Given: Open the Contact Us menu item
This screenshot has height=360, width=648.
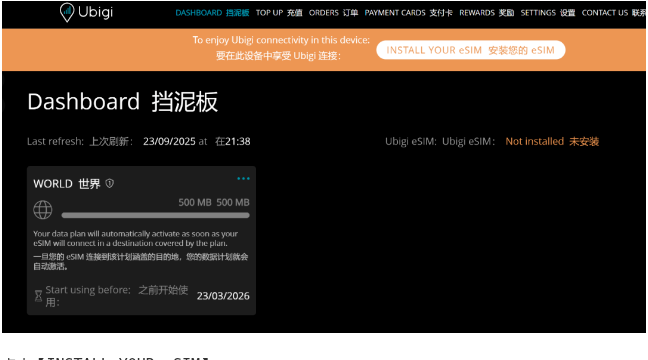Looking at the screenshot, I should tap(614, 13).
